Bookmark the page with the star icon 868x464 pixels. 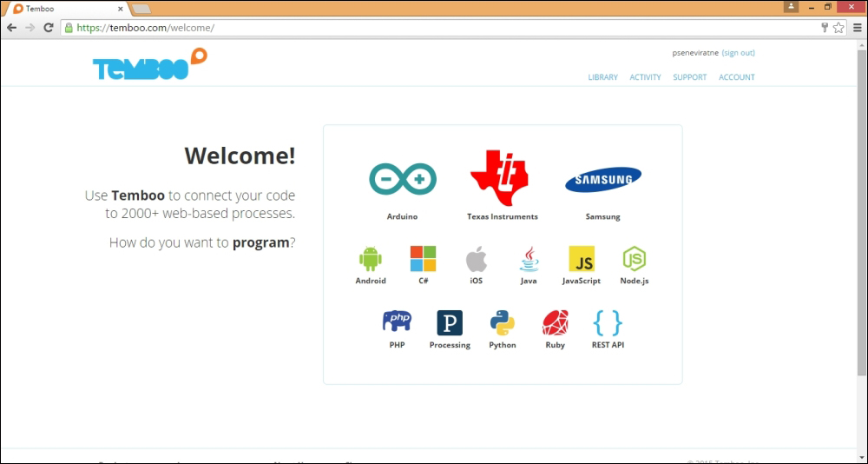(838, 28)
